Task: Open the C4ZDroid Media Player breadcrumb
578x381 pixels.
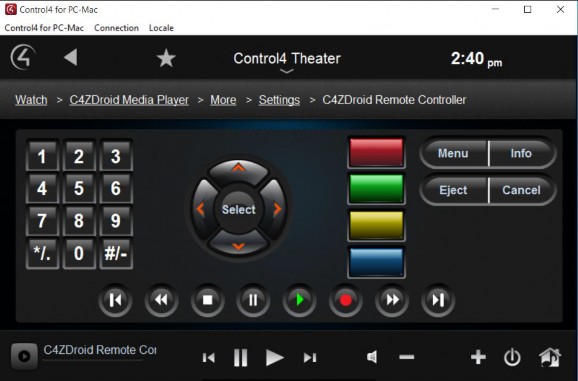Action: [x=129, y=100]
